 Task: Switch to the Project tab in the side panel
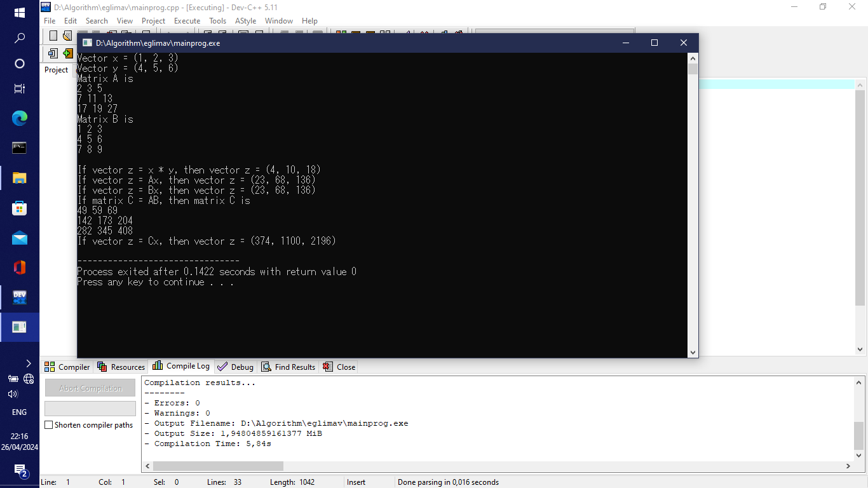(x=56, y=70)
